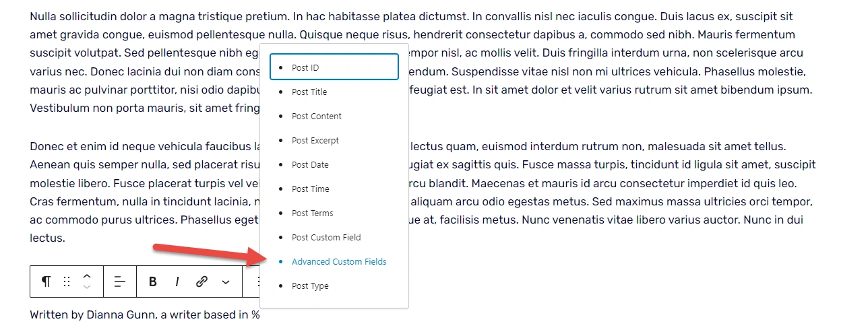Click the paragraph block type icon
The width and height of the screenshot is (868, 332).
[46, 281]
